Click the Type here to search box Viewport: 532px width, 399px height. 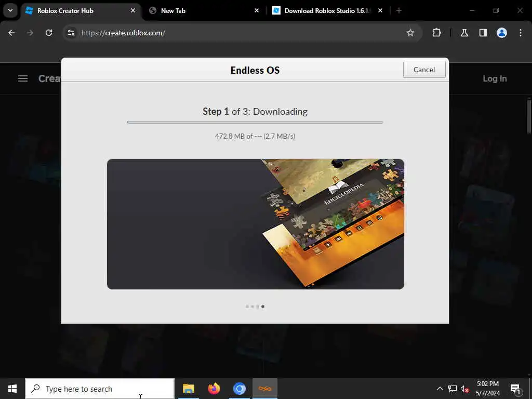(100, 389)
